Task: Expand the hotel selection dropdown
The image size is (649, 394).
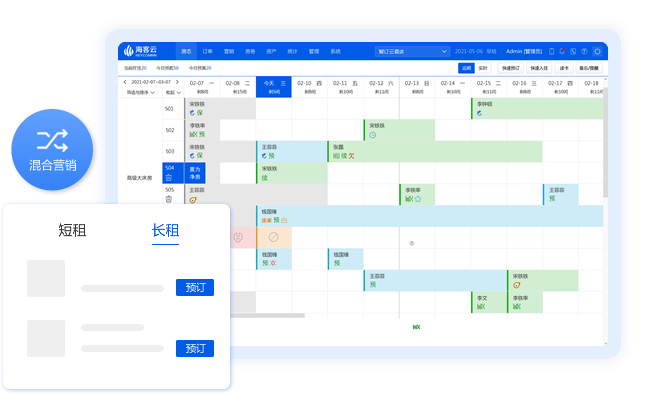Action: 412,51
